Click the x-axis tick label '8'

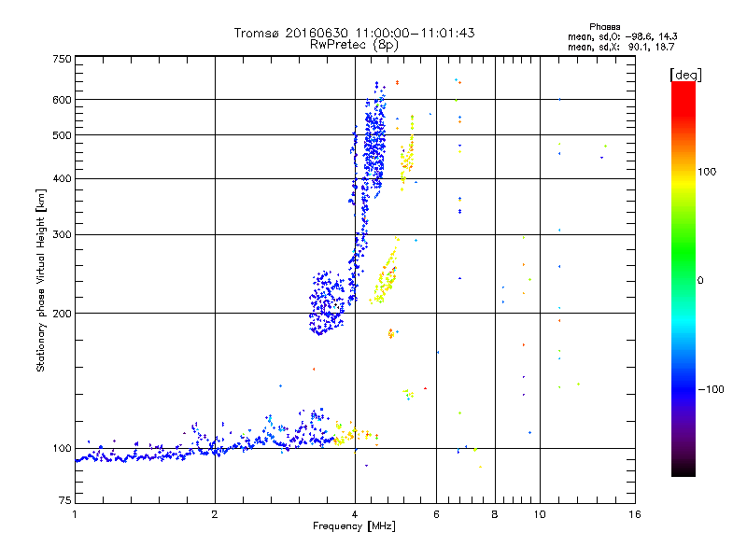click(495, 514)
